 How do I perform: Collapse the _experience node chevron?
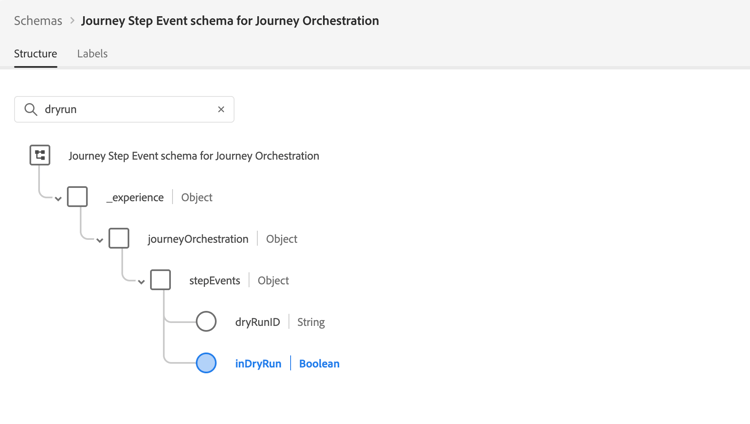coord(58,199)
